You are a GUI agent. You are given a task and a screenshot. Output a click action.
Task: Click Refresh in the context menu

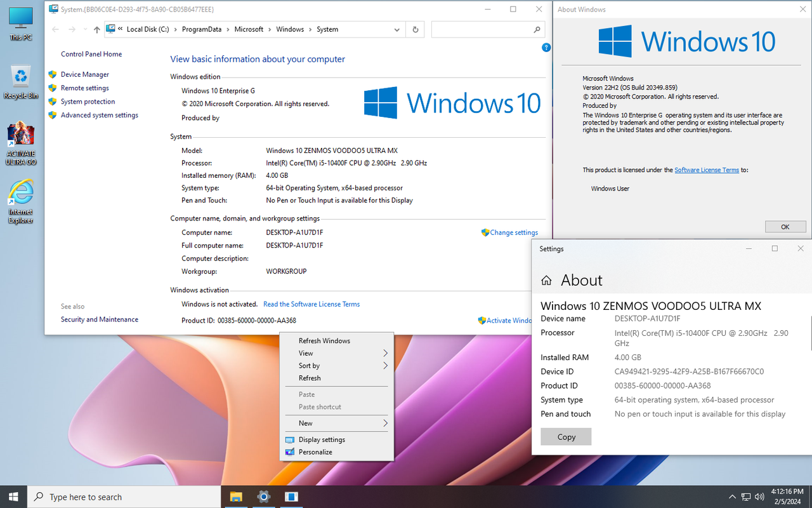(336, 378)
